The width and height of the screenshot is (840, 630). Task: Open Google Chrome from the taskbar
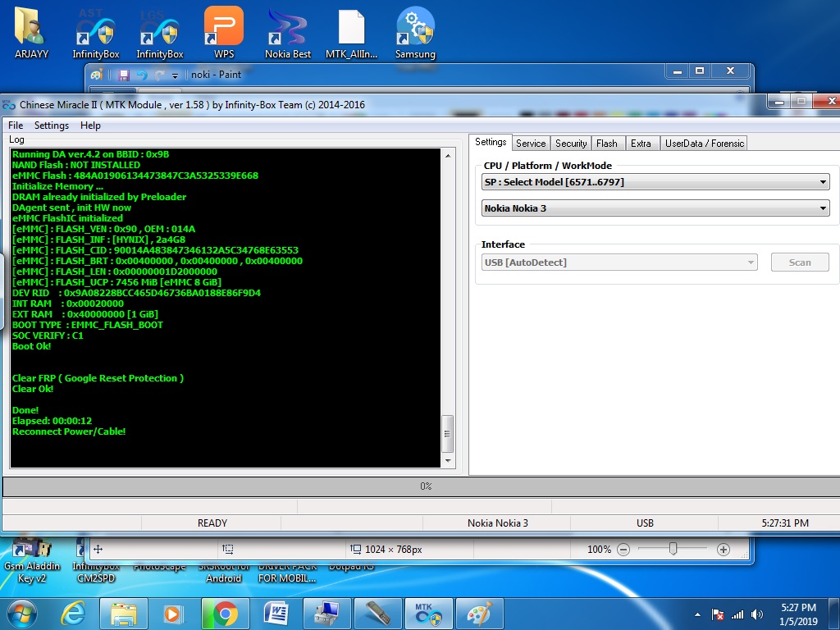tap(225, 614)
